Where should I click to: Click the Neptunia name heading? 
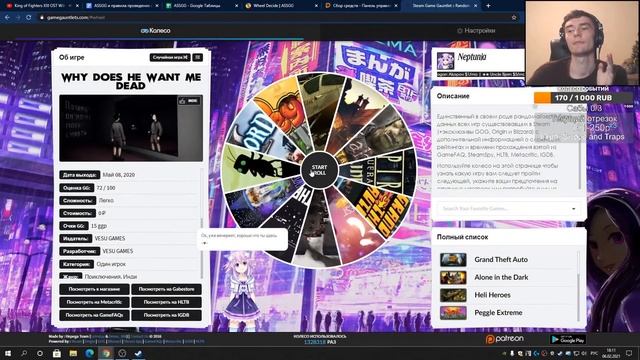point(472,57)
